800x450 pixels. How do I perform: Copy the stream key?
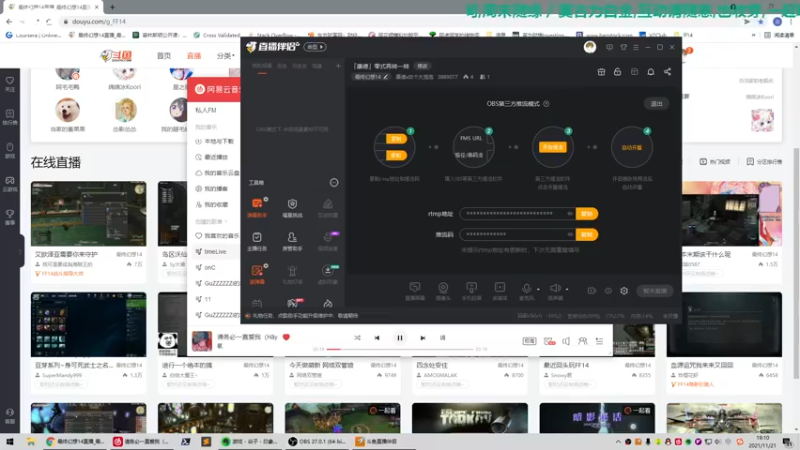[x=586, y=235]
